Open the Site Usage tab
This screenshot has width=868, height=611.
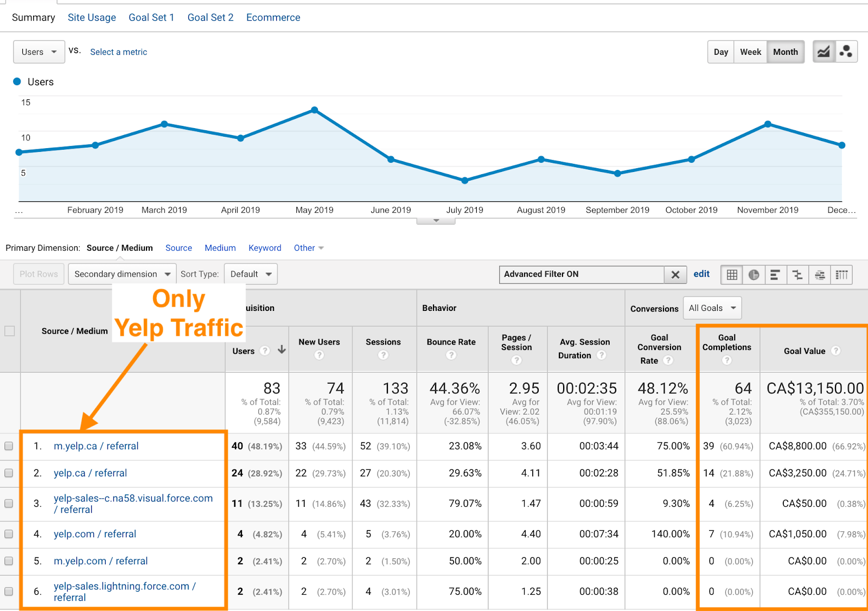pos(92,17)
